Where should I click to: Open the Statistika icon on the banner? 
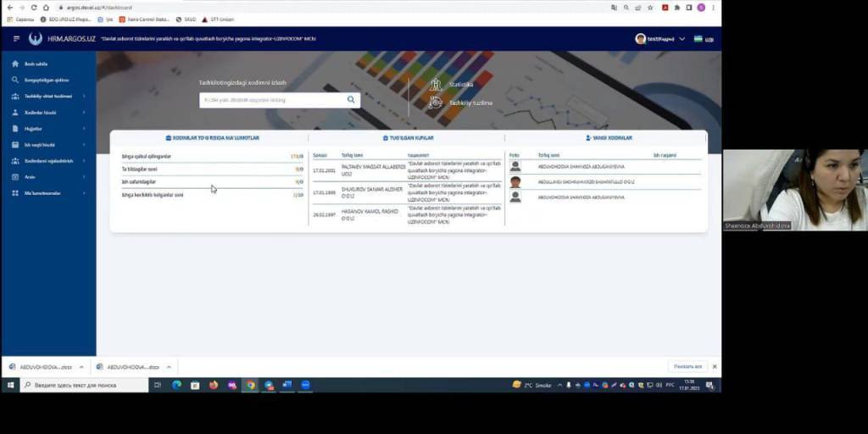tap(436, 85)
